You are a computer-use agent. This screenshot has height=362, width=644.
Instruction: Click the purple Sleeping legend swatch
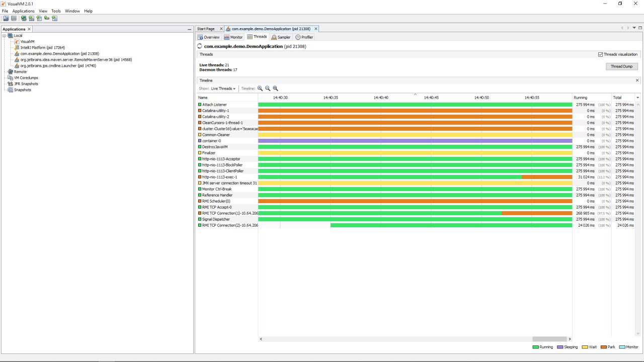560,347
